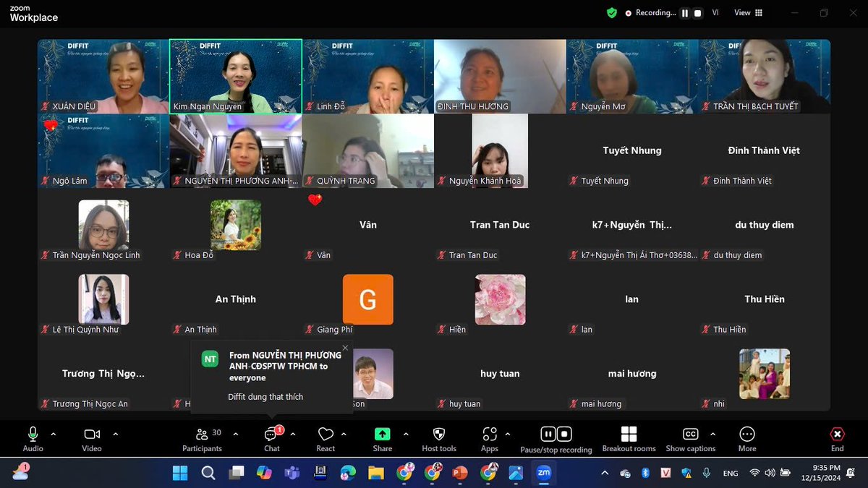
Task: Close the chat message popup
Action: 345,348
